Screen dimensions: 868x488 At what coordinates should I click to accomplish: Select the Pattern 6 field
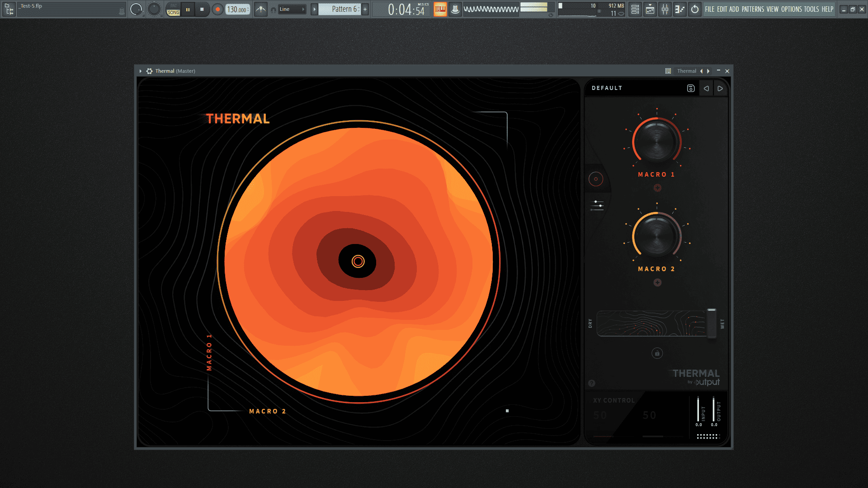(340, 9)
